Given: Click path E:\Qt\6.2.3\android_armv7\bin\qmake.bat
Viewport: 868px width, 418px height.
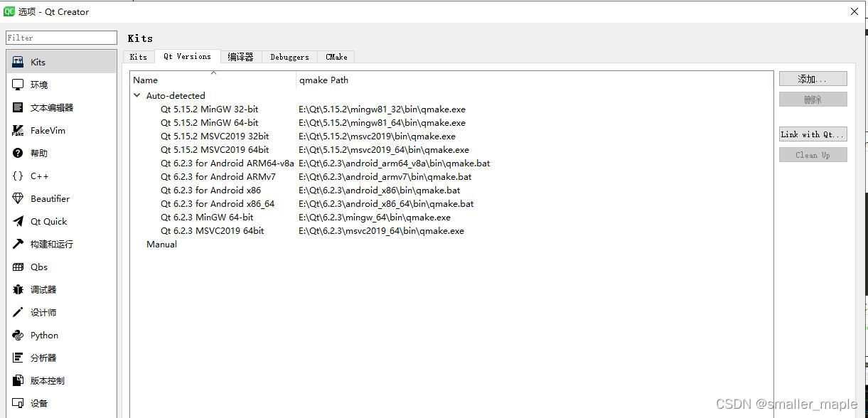Looking at the screenshot, I should [385, 177].
